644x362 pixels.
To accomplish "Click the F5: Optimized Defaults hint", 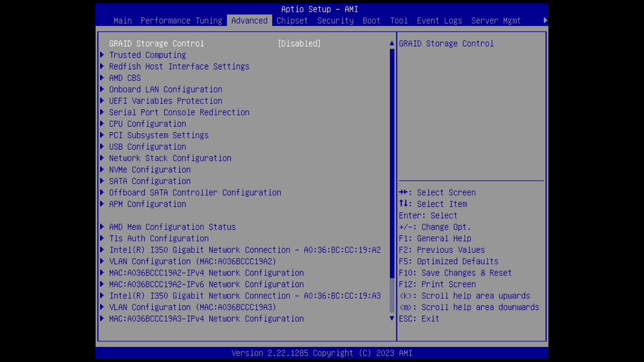I will (x=449, y=261).
